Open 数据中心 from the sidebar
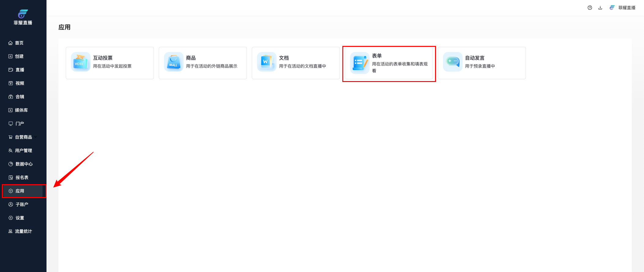The width and height of the screenshot is (644, 272). pos(24,164)
